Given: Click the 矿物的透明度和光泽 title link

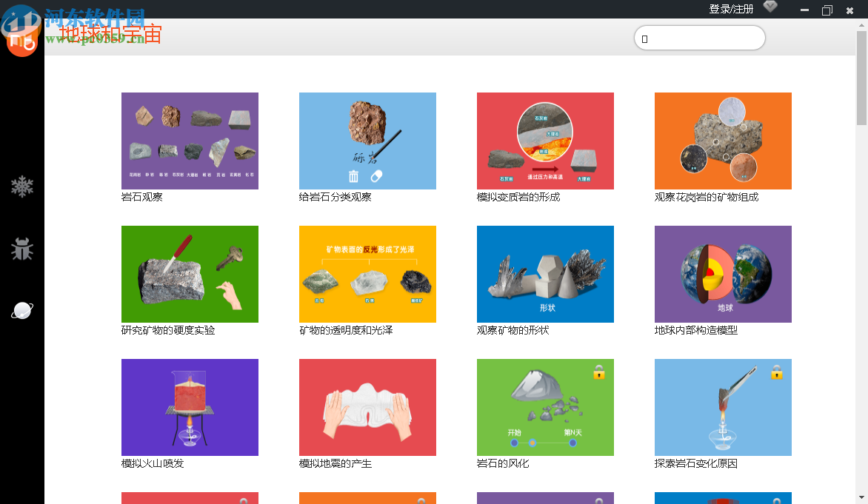Looking at the screenshot, I should pyautogui.click(x=346, y=330).
